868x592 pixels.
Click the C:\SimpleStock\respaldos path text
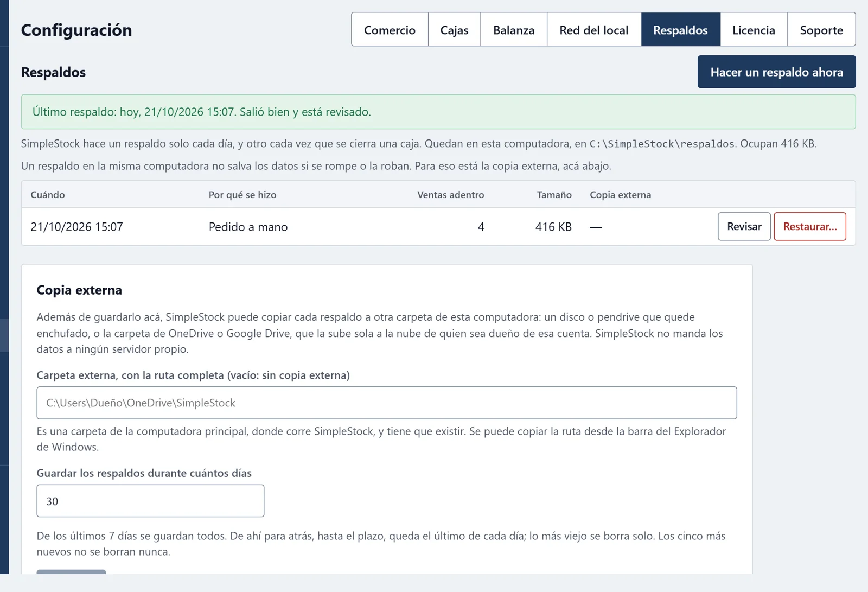pos(662,144)
